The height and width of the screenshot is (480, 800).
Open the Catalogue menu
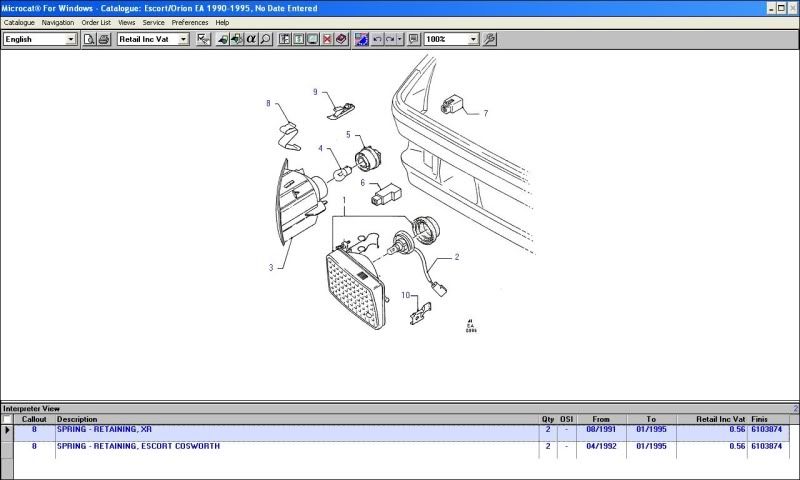[x=19, y=22]
